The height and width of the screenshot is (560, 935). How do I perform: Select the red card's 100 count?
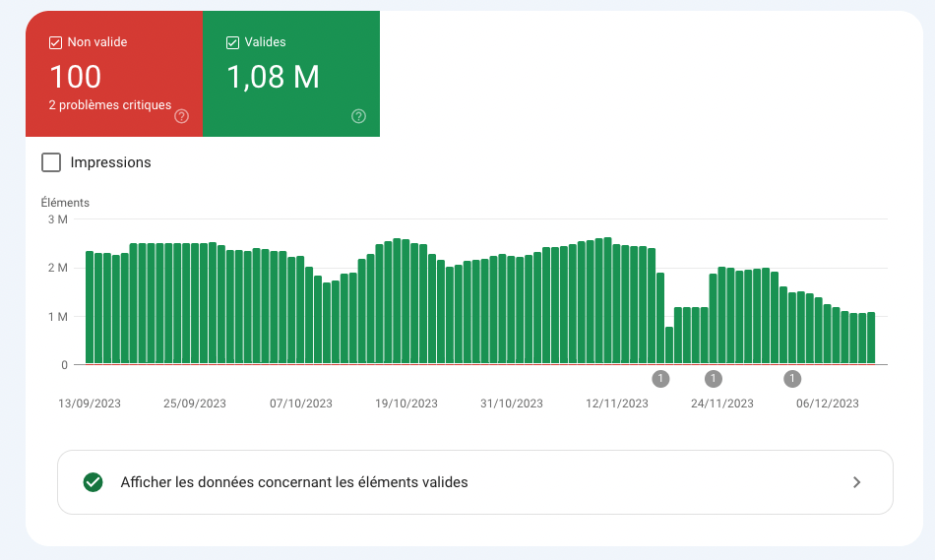coord(75,77)
